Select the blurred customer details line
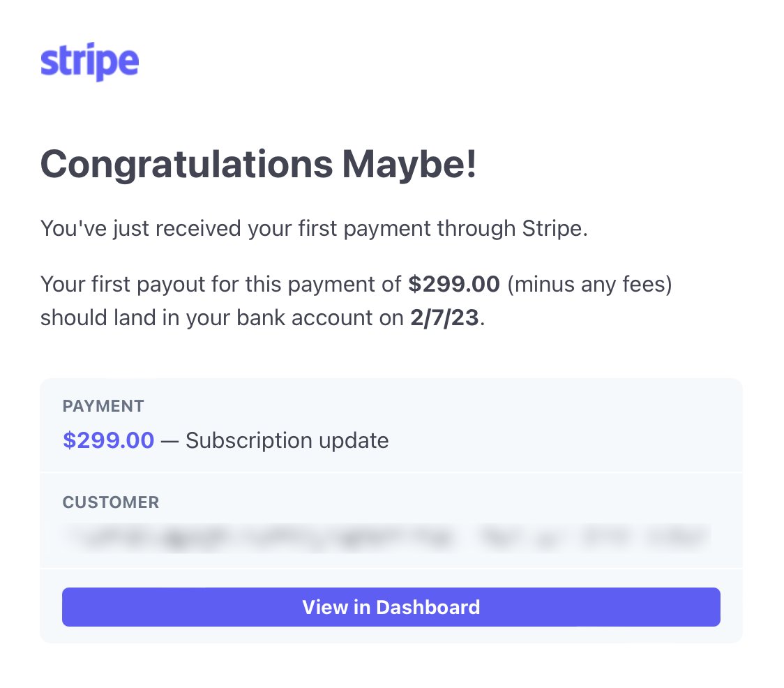Viewport: 784px width, 688px height. pyautogui.click(x=388, y=538)
